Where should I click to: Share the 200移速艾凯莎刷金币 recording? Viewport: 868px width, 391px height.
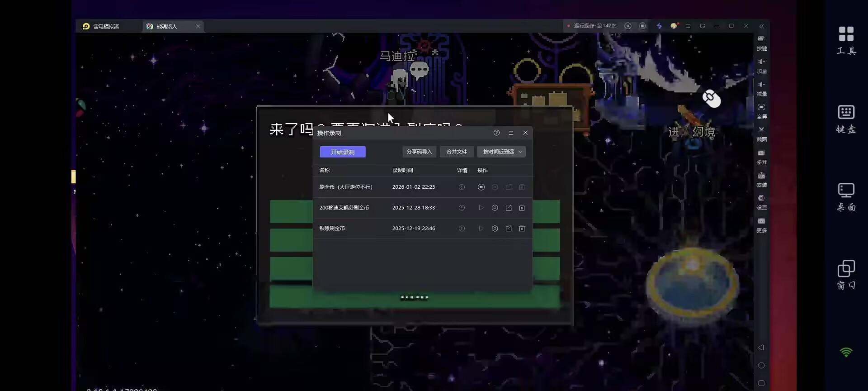pyautogui.click(x=509, y=208)
